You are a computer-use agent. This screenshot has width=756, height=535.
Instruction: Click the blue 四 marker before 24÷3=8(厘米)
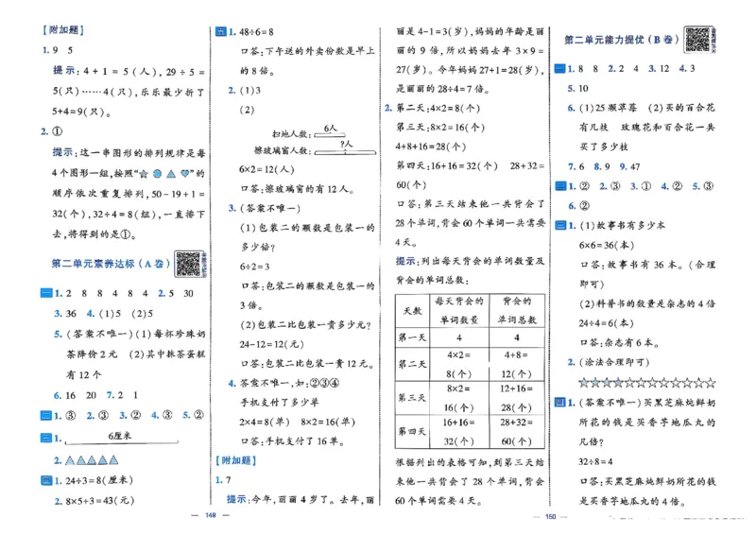[45, 480]
